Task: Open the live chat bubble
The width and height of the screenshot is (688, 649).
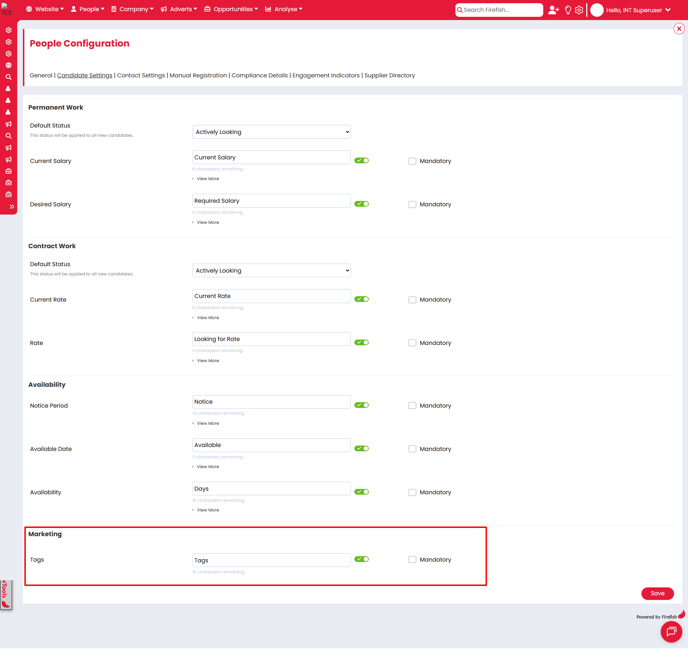Action: click(671, 632)
